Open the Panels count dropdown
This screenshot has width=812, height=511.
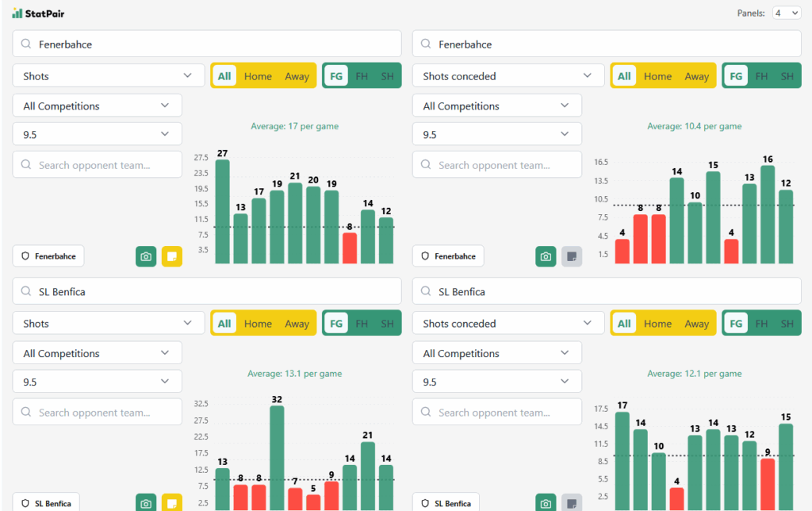(x=787, y=13)
